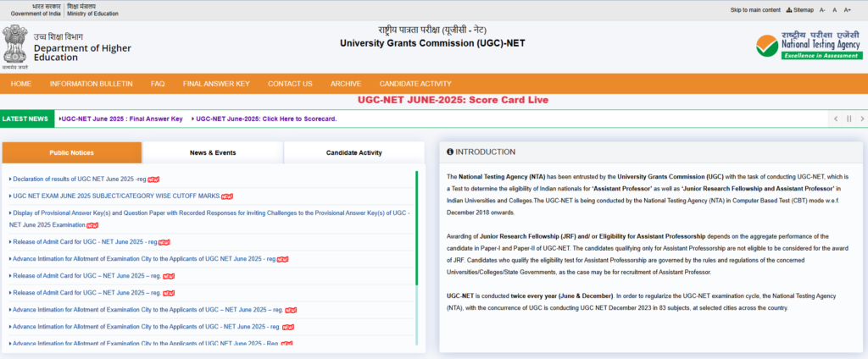The height and width of the screenshot is (359, 868).
Task: Click the UGC-NET JUNE-2025 Score Card Live banner
Action: coord(453,100)
